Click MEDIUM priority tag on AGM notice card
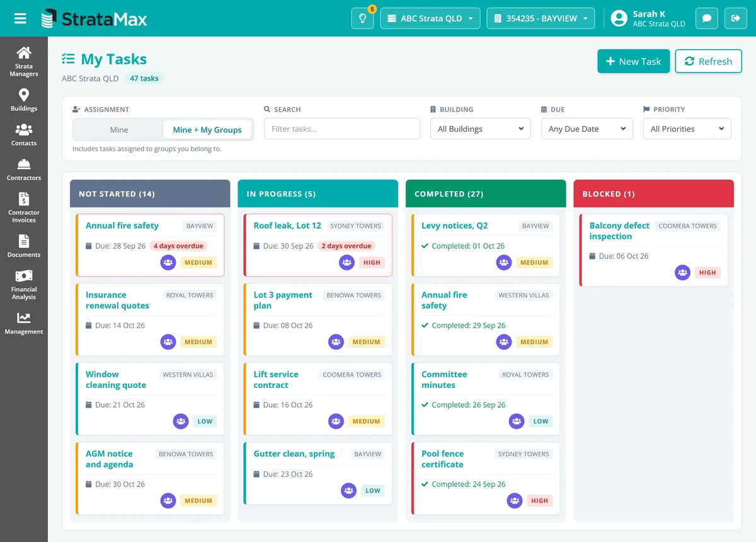The height and width of the screenshot is (542, 756). point(198,501)
